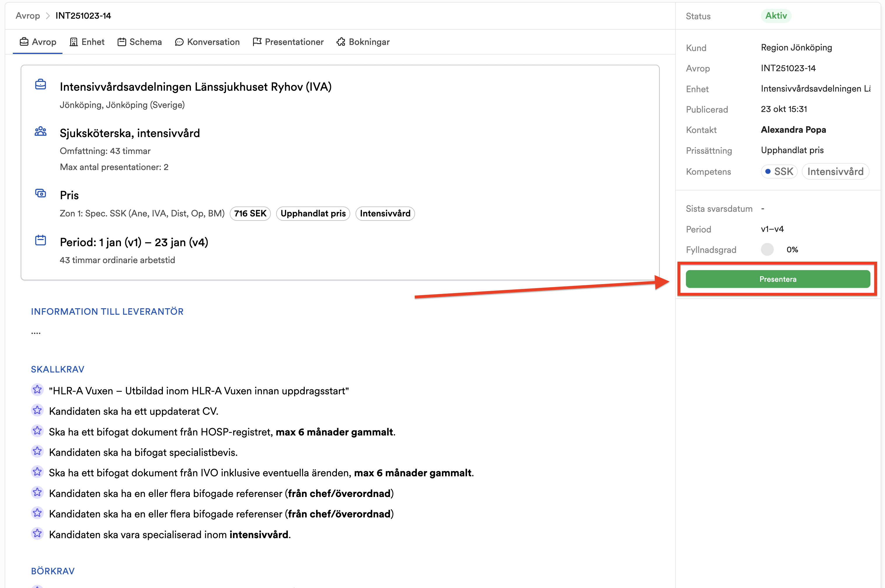Click the 716 SEK price badge
The image size is (885, 588).
(250, 214)
